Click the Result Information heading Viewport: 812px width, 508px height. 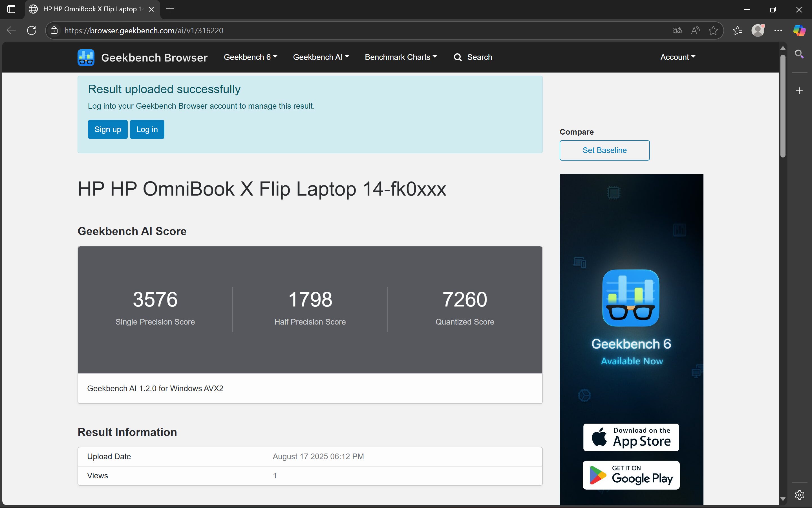pyautogui.click(x=127, y=432)
